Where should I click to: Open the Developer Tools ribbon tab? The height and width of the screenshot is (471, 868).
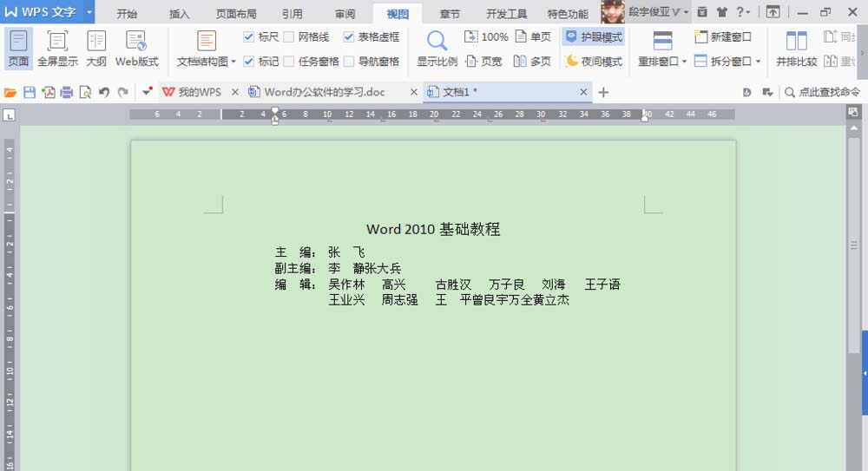(507, 14)
